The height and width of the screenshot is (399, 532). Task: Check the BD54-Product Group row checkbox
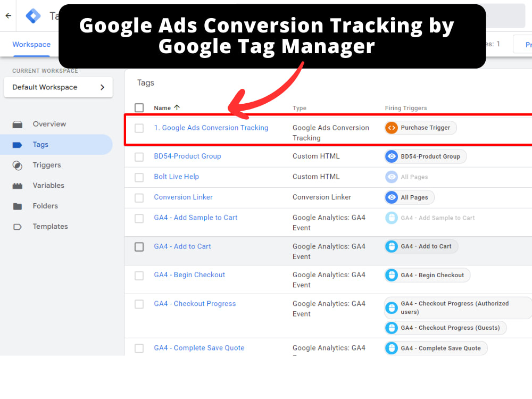(139, 157)
